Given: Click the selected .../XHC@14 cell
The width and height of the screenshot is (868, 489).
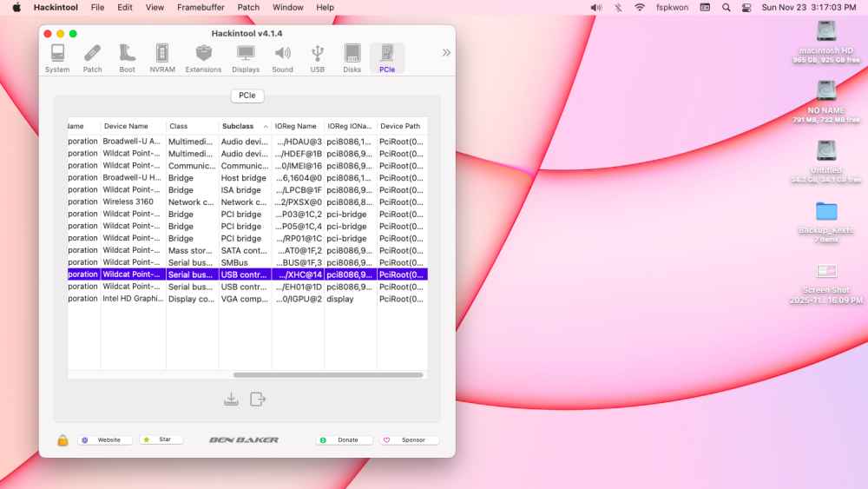Looking at the screenshot, I should point(298,274).
